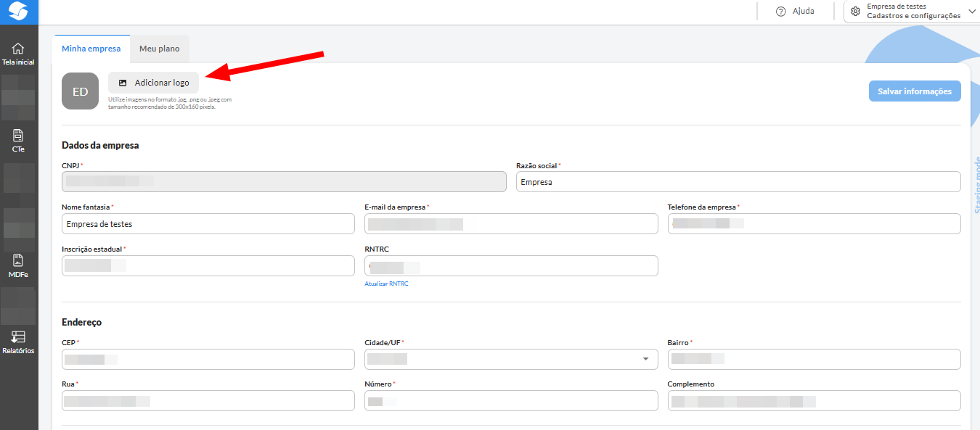The image size is (980, 430).
Task: Select the Minha empresa tab
Action: [x=91, y=49]
